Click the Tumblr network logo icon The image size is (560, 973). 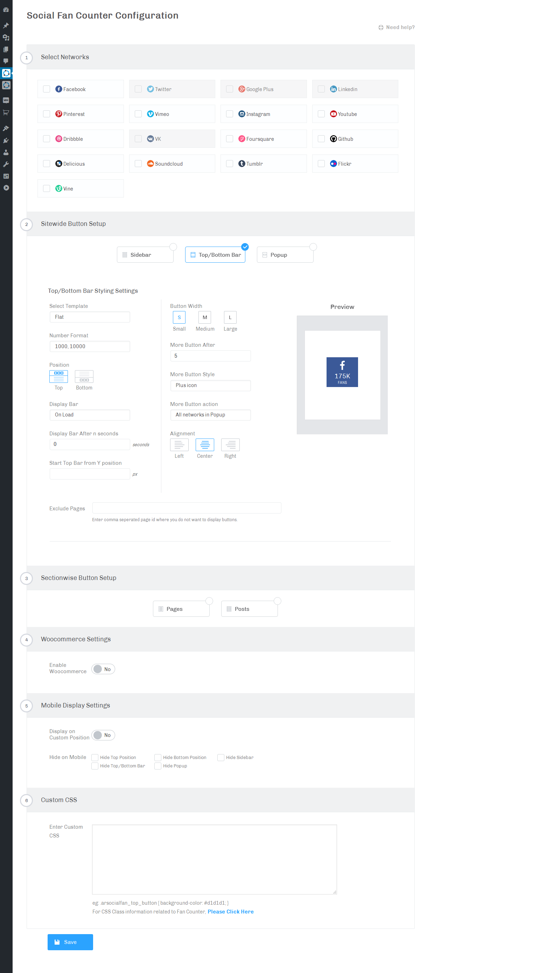click(x=241, y=164)
